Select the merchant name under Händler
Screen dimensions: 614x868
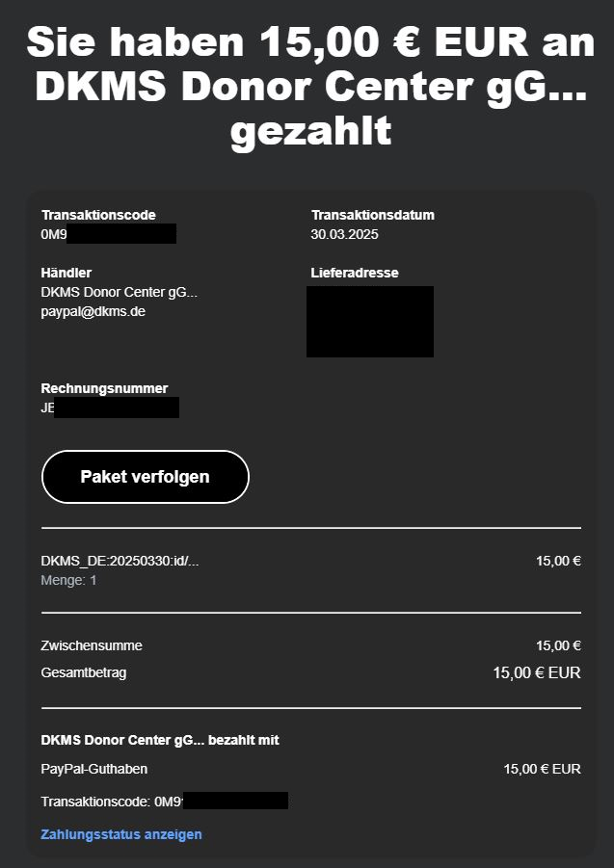coord(119,292)
